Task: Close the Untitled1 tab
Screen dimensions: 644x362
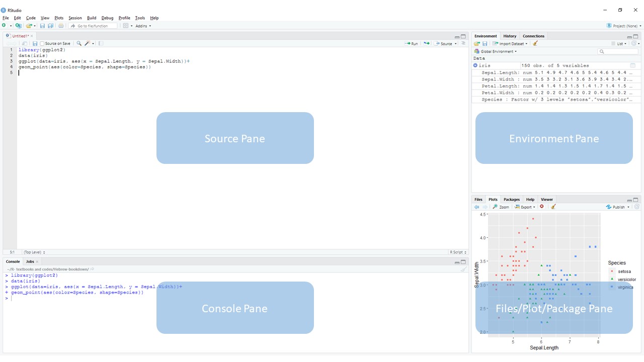Action: coord(32,36)
